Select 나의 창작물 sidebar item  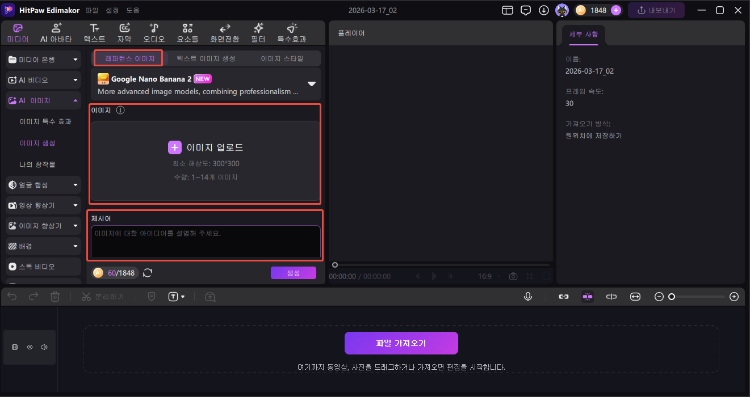(38, 164)
